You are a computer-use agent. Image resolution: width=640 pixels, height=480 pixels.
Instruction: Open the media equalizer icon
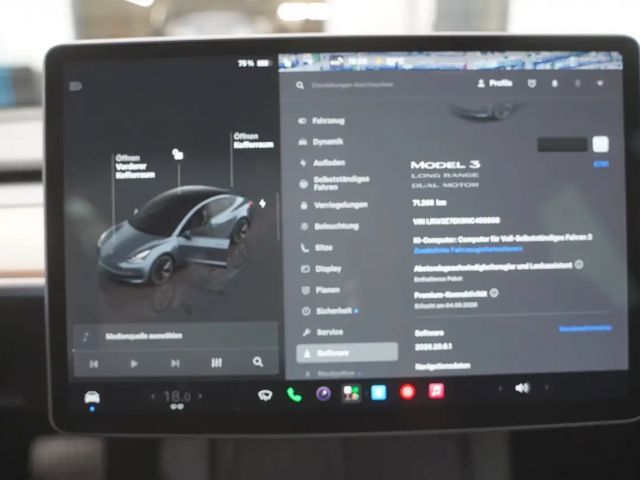[216, 362]
